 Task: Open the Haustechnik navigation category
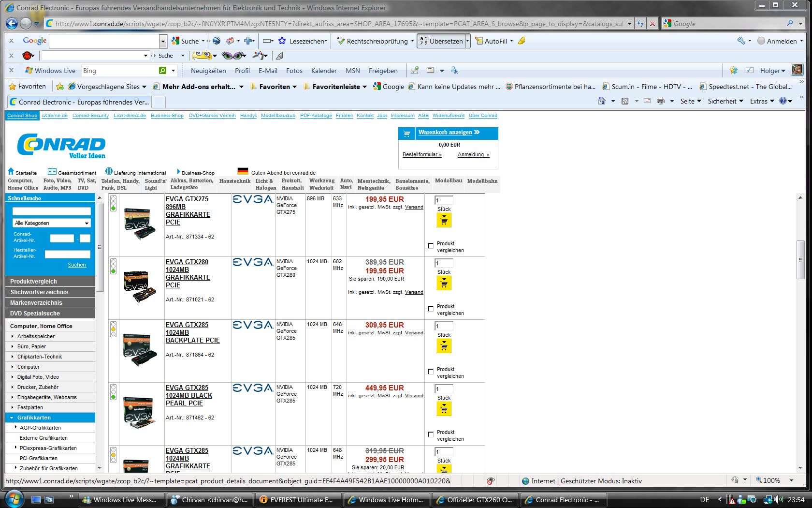235,181
